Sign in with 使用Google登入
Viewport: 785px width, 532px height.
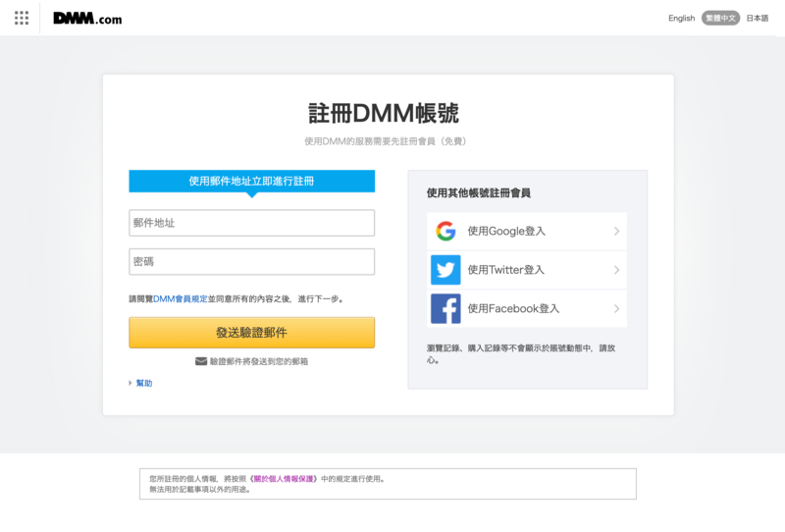pos(527,231)
